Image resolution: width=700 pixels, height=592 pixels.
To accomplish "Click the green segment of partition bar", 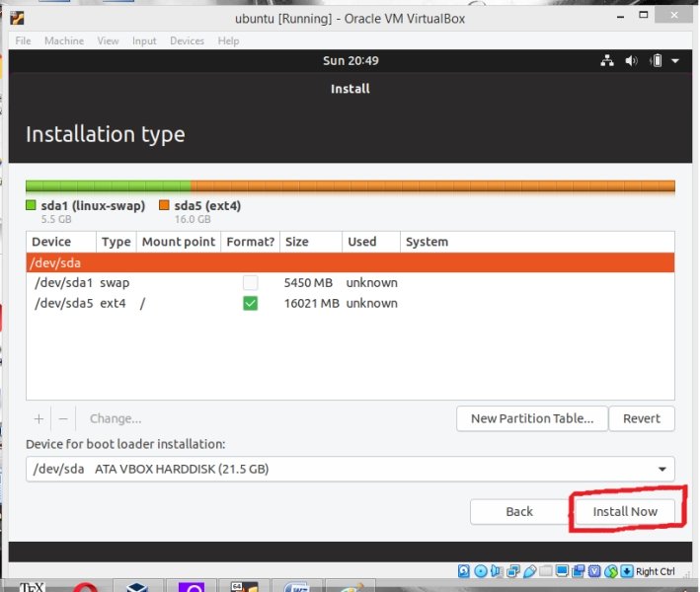I will 109,186.
